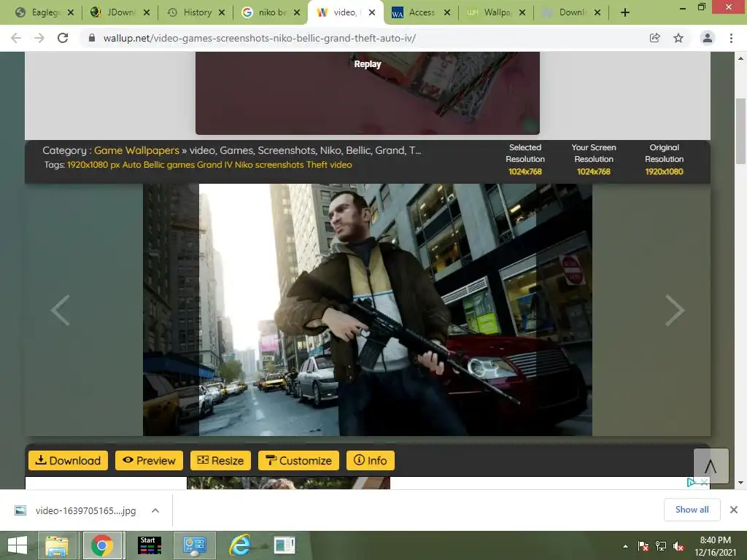Click the Niko tag link
Screen dimensions: 747x560
(x=244, y=165)
